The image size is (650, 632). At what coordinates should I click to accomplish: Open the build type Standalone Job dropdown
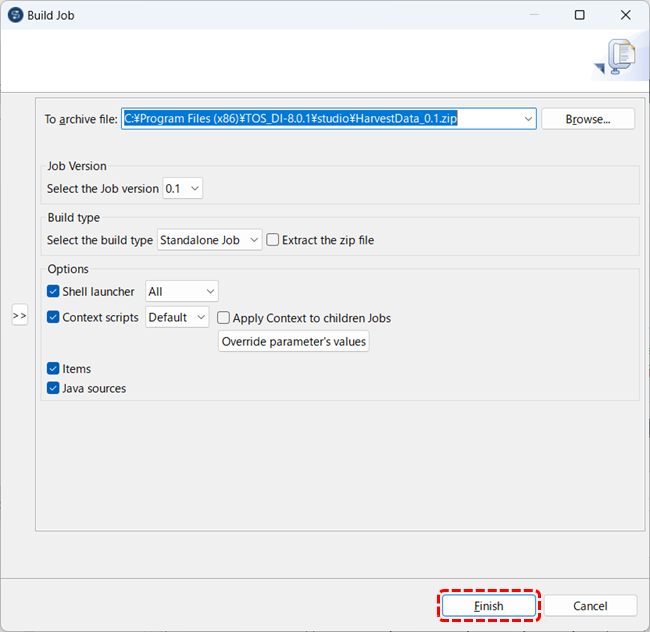[209, 240]
